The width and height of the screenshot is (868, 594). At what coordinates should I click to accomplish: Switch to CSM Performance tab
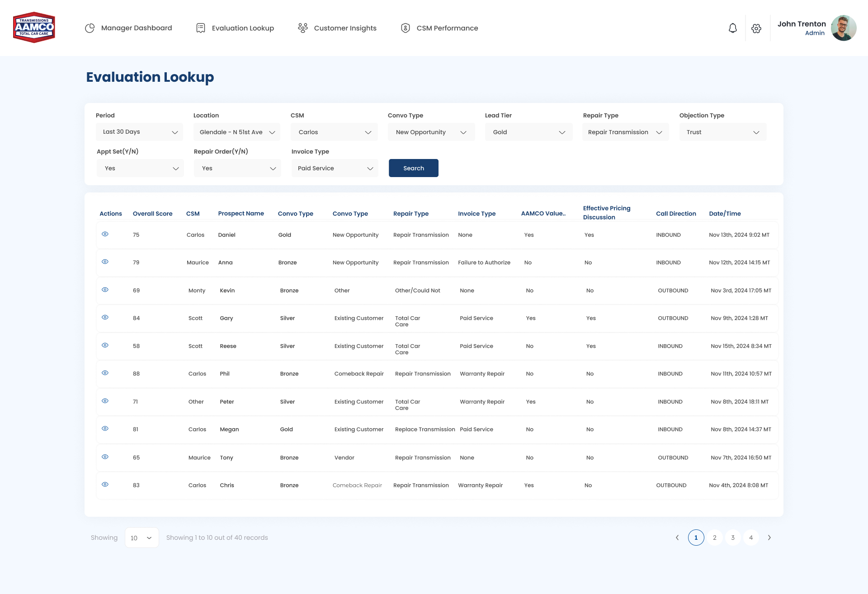point(447,28)
